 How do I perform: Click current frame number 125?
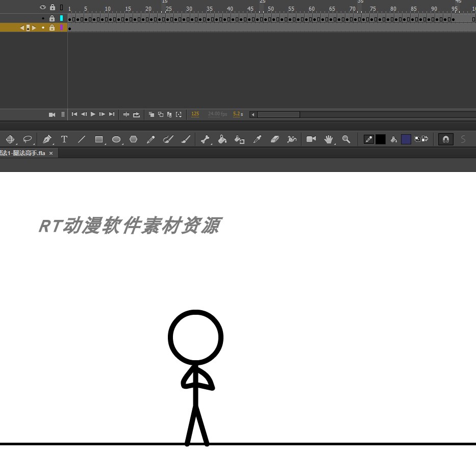[195, 114]
